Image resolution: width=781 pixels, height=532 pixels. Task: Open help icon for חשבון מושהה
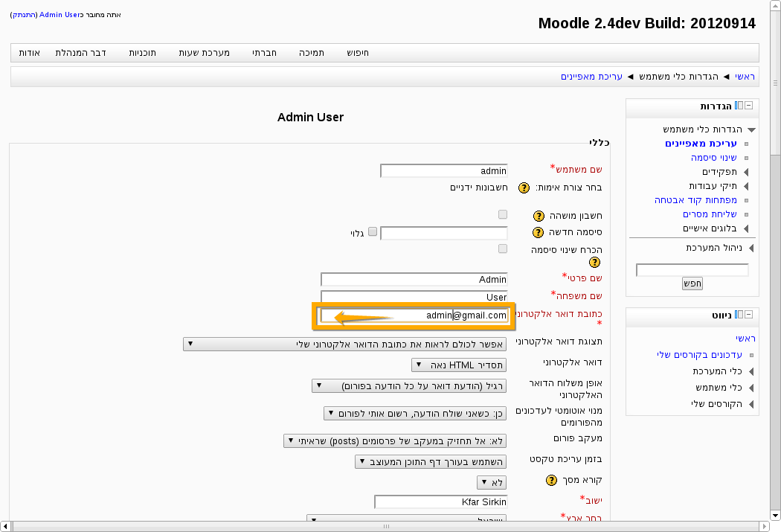539,216
